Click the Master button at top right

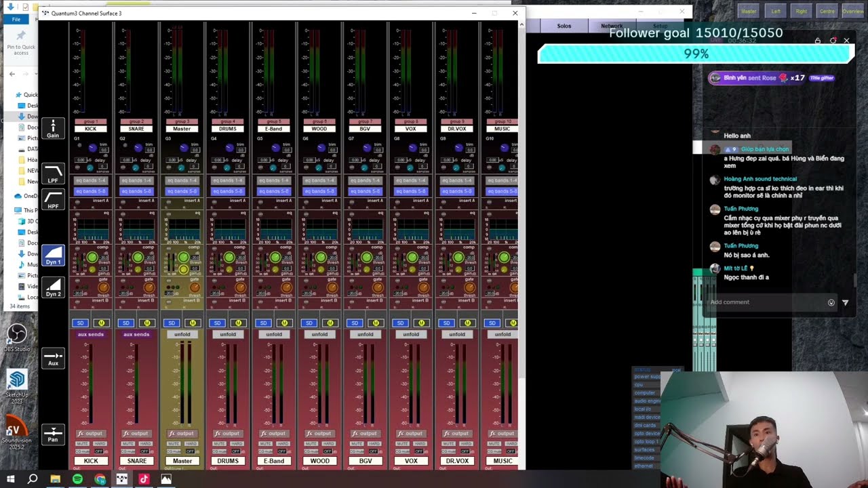[x=749, y=11]
